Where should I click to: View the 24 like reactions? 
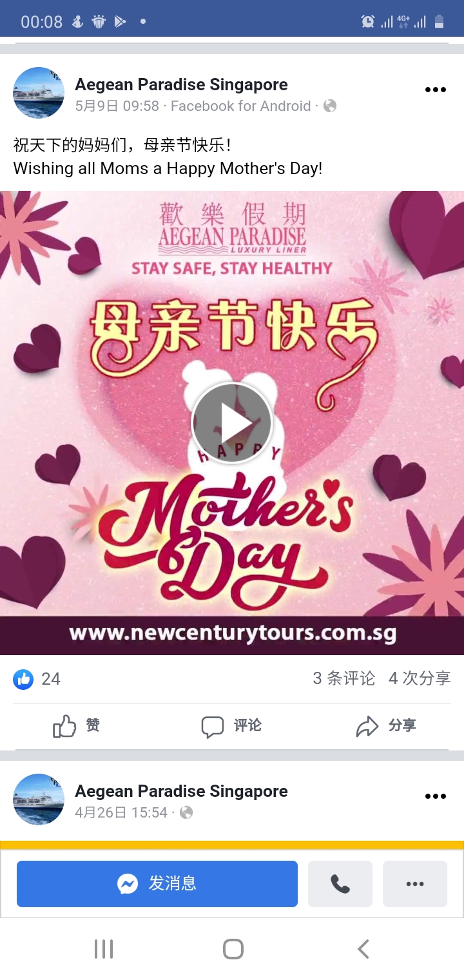coord(37,679)
